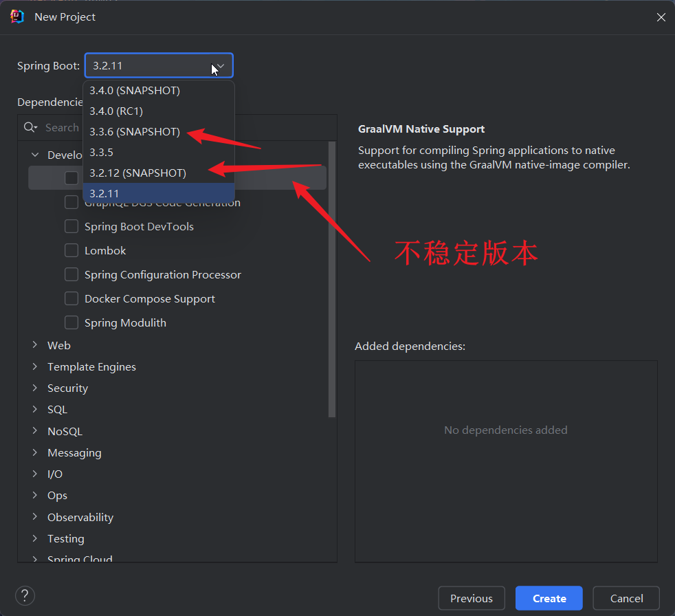
Task: Click the search magnifier icon
Action: tap(30, 127)
